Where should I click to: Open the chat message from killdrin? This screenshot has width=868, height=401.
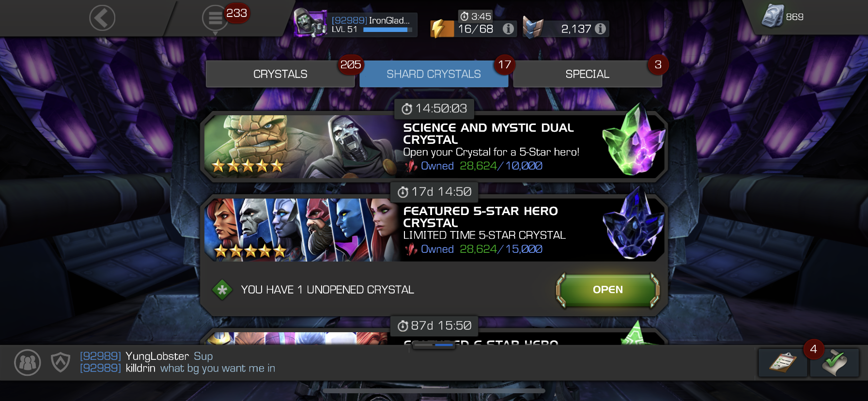click(177, 369)
